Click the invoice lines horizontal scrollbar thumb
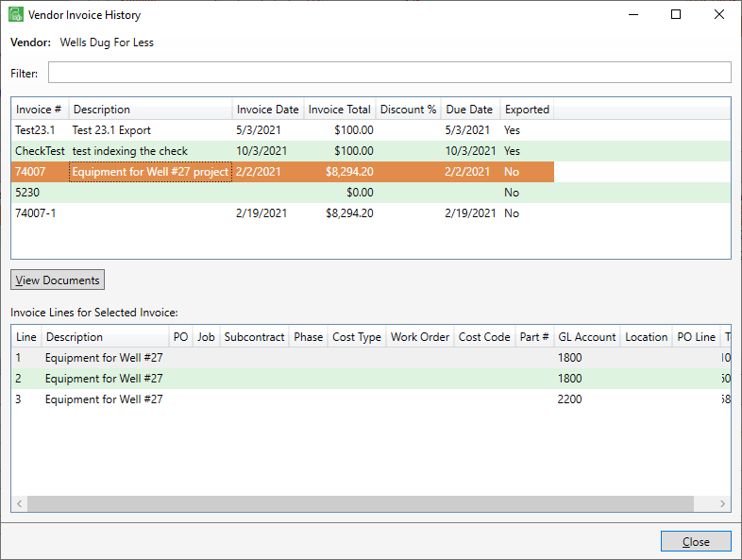Viewport: 742px width, 560px height. coord(361,503)
